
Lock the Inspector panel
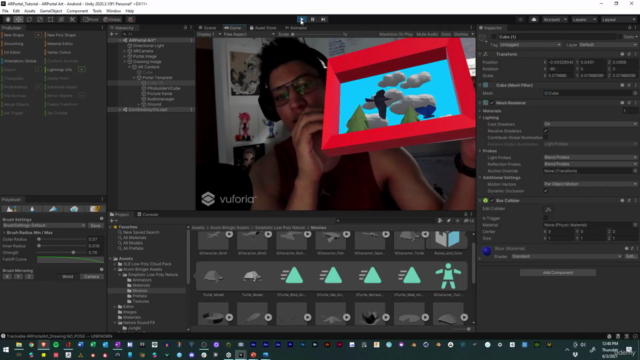pos(629,28)
